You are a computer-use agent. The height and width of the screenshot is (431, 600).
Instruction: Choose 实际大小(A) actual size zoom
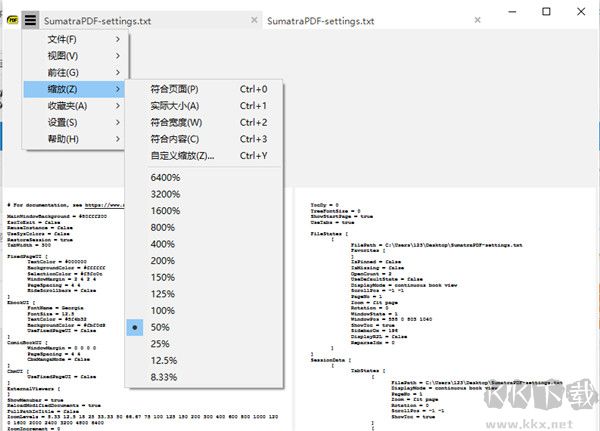[x=204, y=106]
